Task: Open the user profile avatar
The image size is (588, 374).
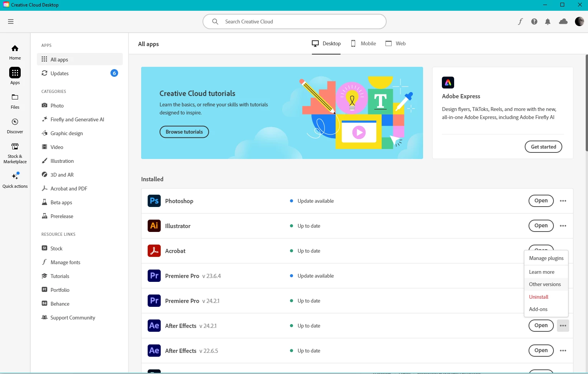Action: coord(580,22)
